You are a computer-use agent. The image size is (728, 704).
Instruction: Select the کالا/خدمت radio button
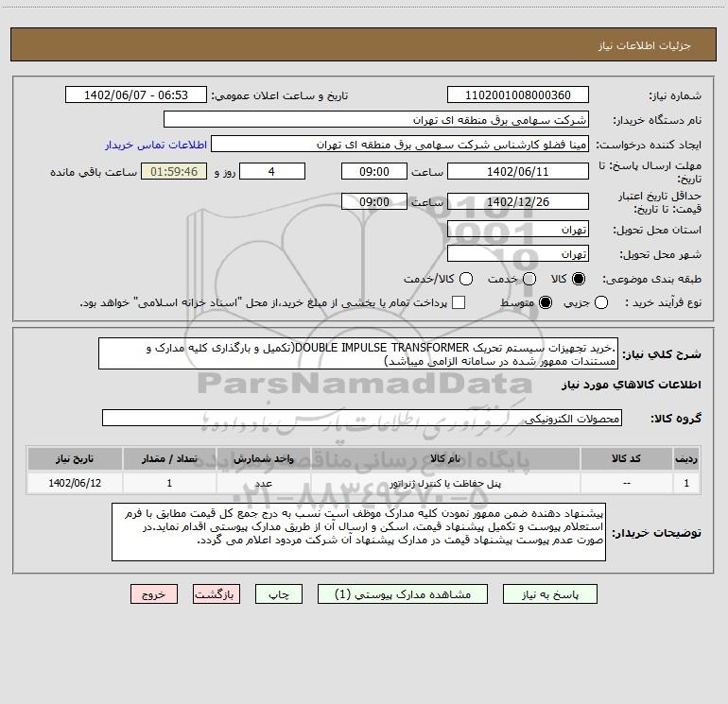(x=466, y=279)
